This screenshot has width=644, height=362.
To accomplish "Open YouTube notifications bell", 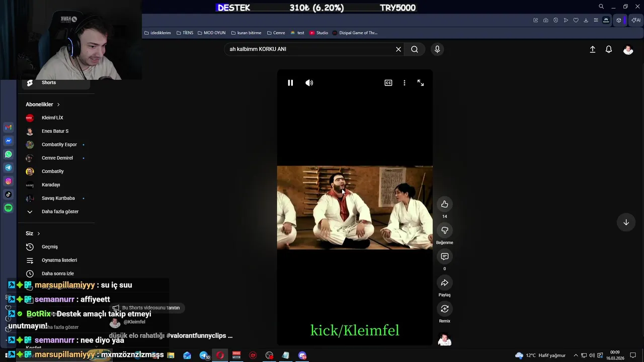I will (609, 49).
